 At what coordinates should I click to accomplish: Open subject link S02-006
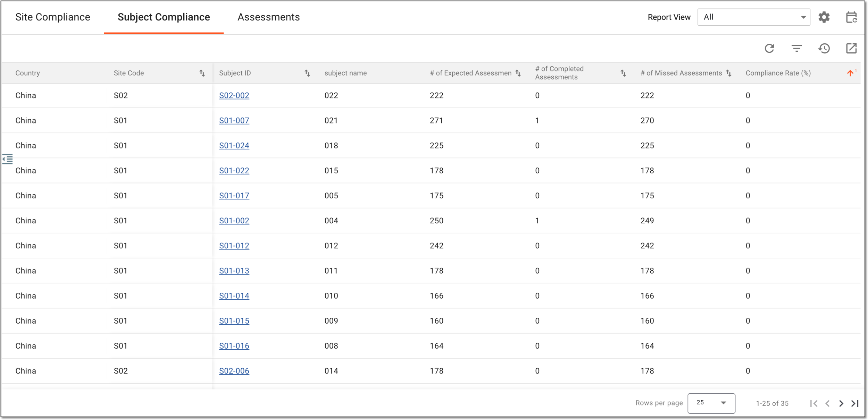point(234,371)
